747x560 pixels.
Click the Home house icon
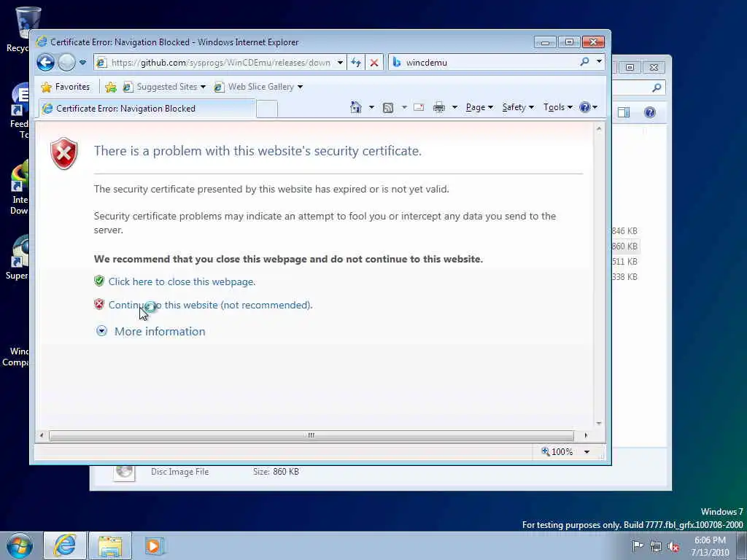(x=356, y=108)
